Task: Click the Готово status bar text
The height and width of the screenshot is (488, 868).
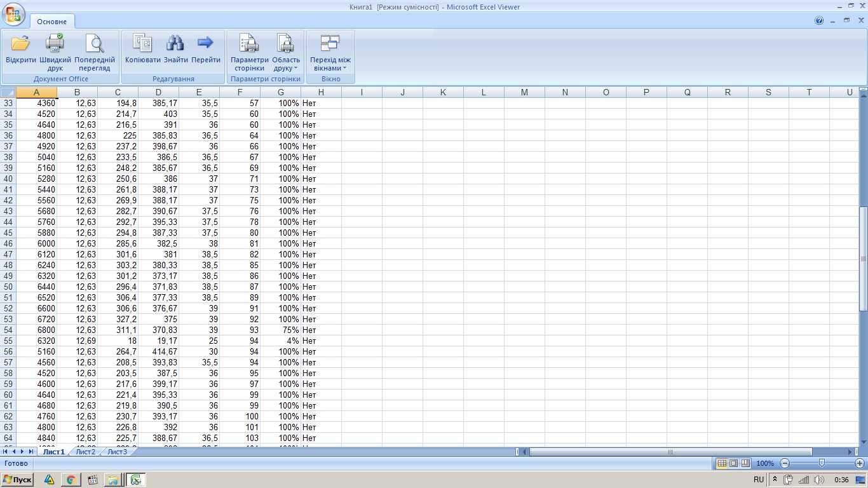Action: point(16,463)
